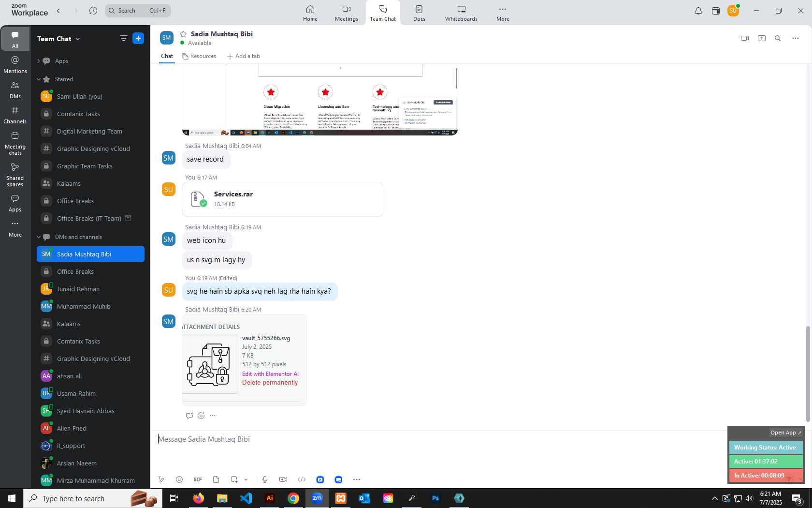Open the Resources tab
Screen dimensions: 812x508
[199, 56]
